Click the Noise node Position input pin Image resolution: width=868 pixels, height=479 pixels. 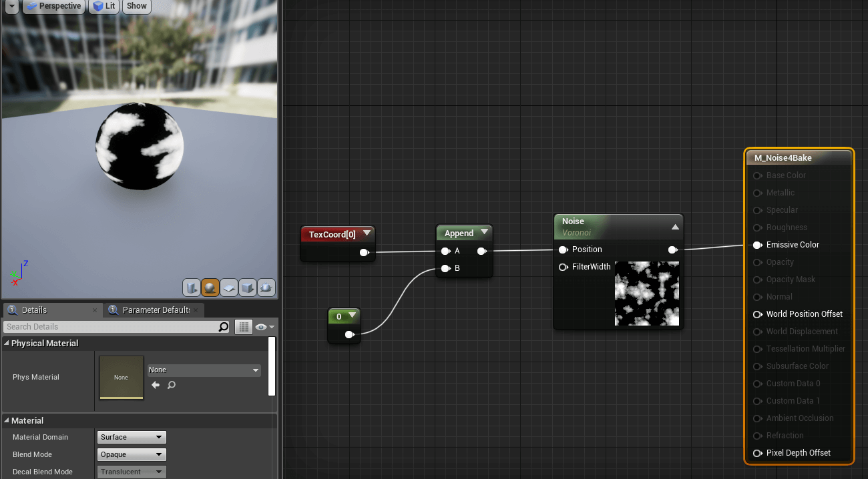pos(564,250)
